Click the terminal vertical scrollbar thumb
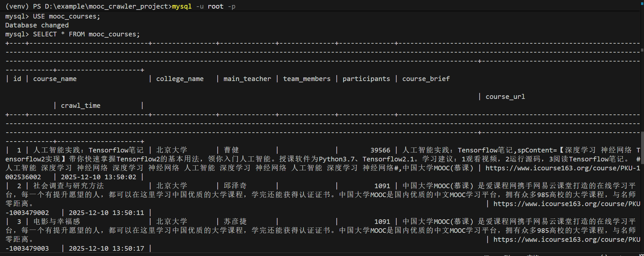This screenshot has width=644, height=256. coord(642,147)
